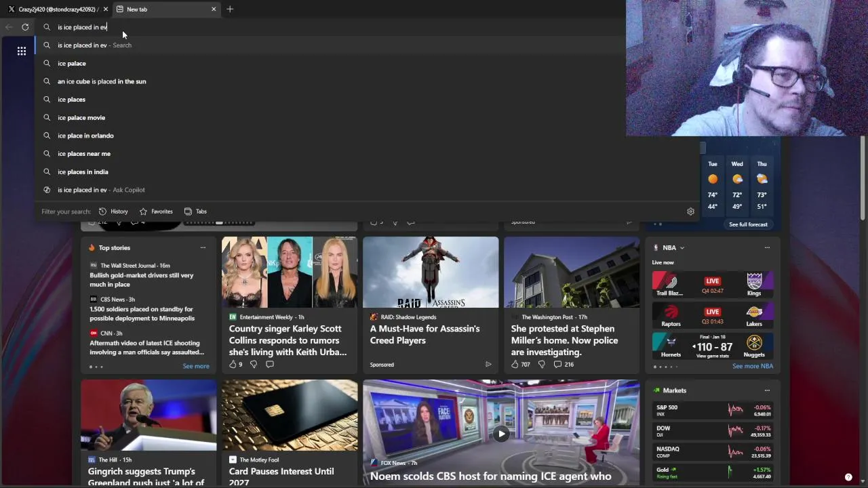This screenshot has height=488, width=868.
Task: Play the FOX News Noem video
Action: [x=501, y=434]
